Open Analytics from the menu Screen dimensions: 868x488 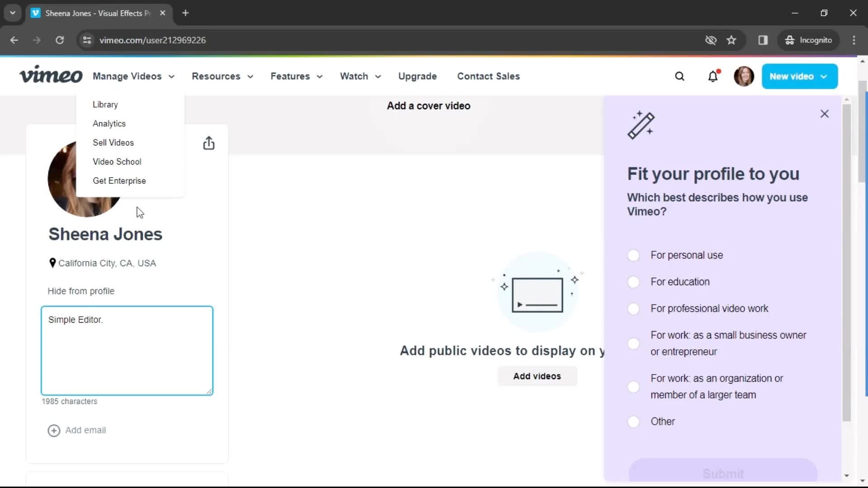109,123
